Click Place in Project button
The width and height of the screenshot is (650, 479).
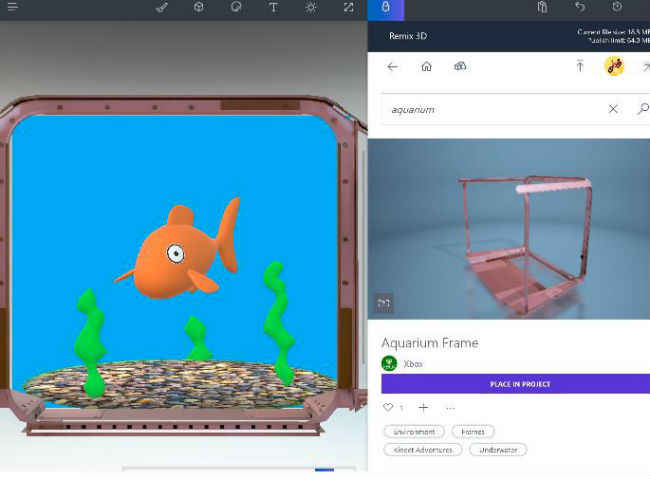pyautogui.click(x=516, y=384)
